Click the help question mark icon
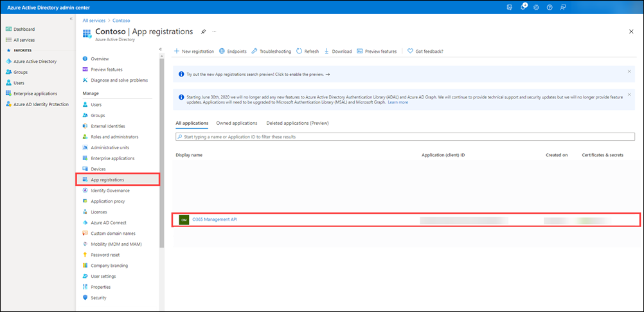This screenshot has height=312, width=644. [x=550, y=6]
